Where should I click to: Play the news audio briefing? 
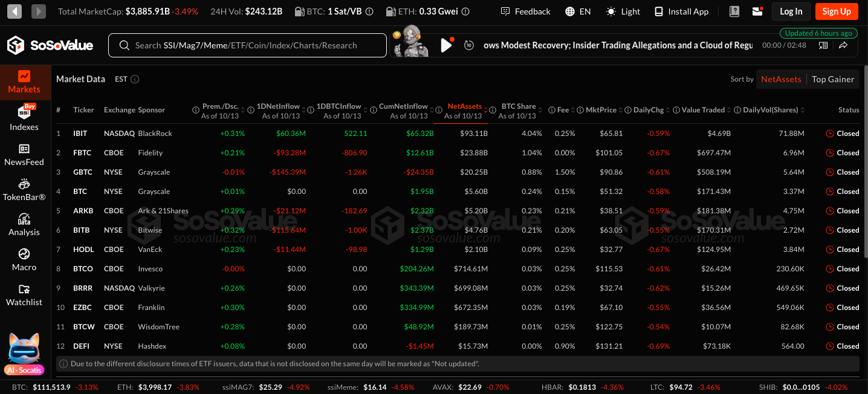pyautogui.click(x=446, y=45)
